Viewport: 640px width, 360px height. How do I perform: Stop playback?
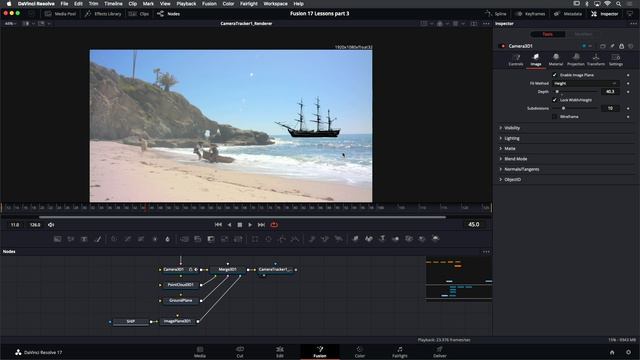coord(240,225)
